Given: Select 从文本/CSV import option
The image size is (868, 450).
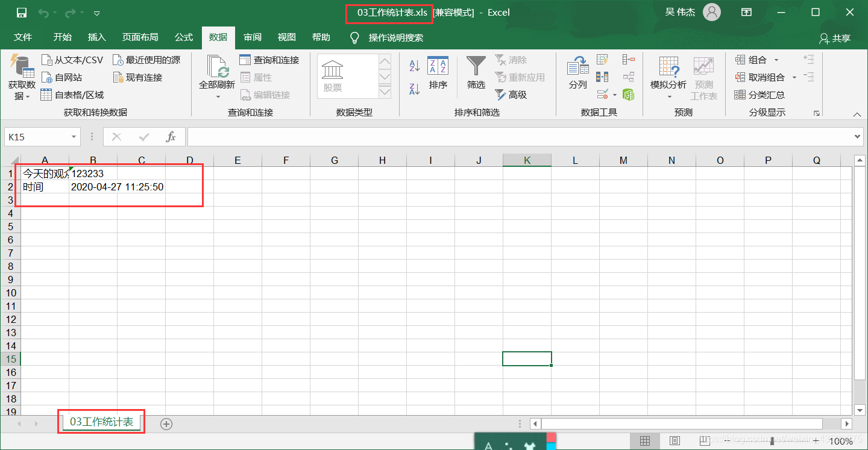Looking at the screenshot, I should (x=72, y=60).
